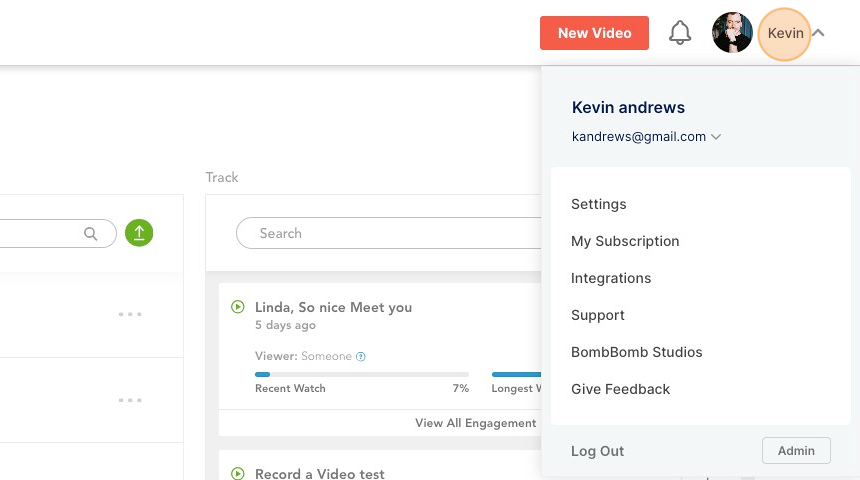Click the Track section label
The image size is (860, 480).
222,177
